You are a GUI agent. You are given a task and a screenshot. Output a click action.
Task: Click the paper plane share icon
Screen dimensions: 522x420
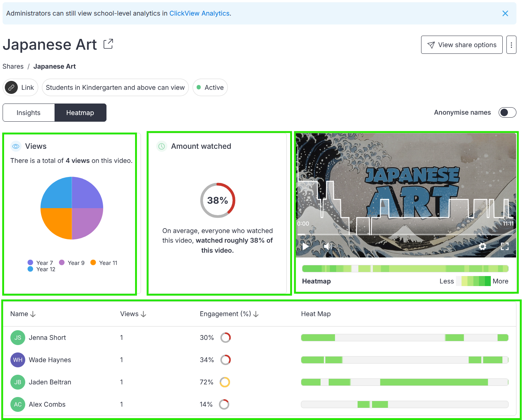click(x=431, y=45)
